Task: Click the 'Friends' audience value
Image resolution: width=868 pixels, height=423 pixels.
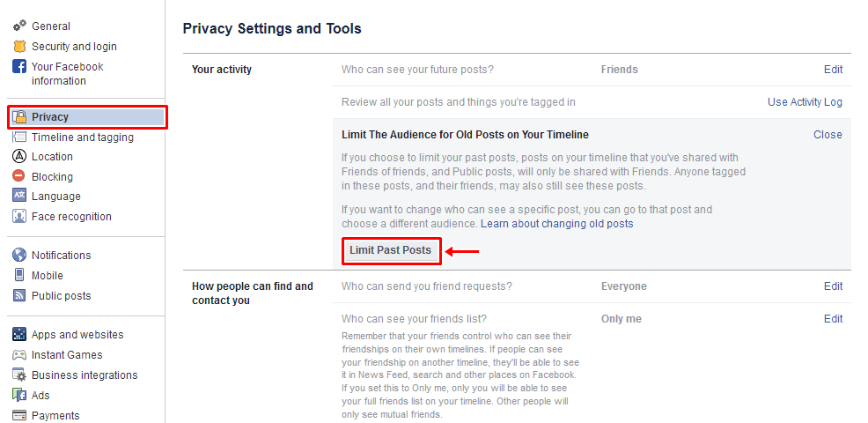Action: 620,70
